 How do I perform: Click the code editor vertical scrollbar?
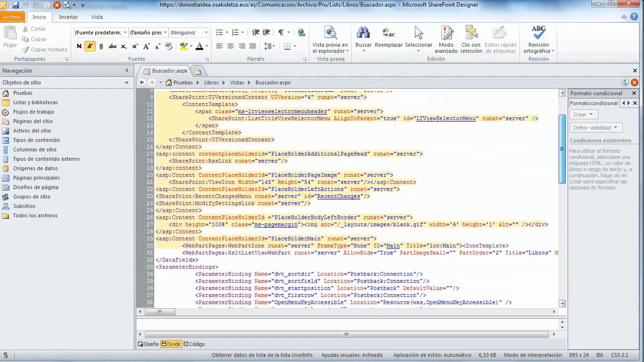click(562, 149)
